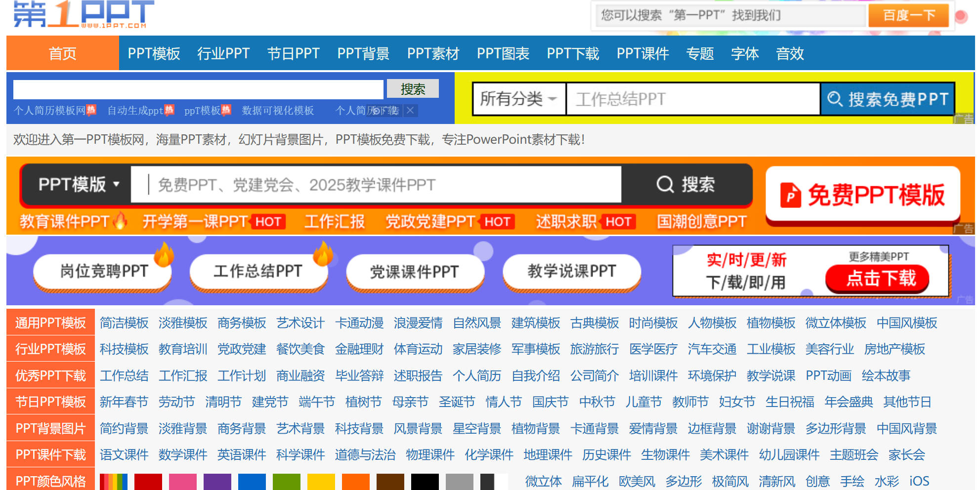This screenshot has height=490, width=980.
Task: Click the white search field in the blue bar
Action: click(198, 89)
